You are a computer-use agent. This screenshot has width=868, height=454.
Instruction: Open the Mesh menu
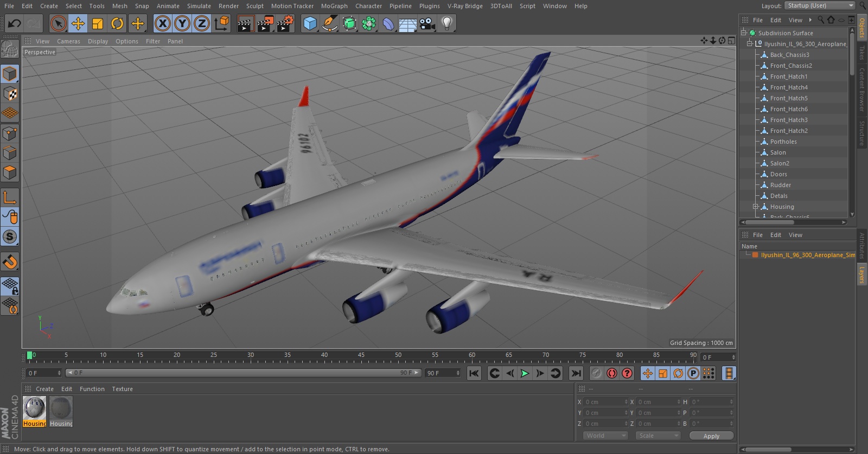(x=120, y=6)
